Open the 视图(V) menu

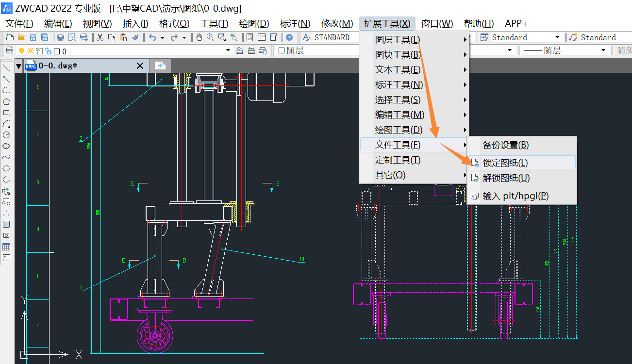[97, 23]
